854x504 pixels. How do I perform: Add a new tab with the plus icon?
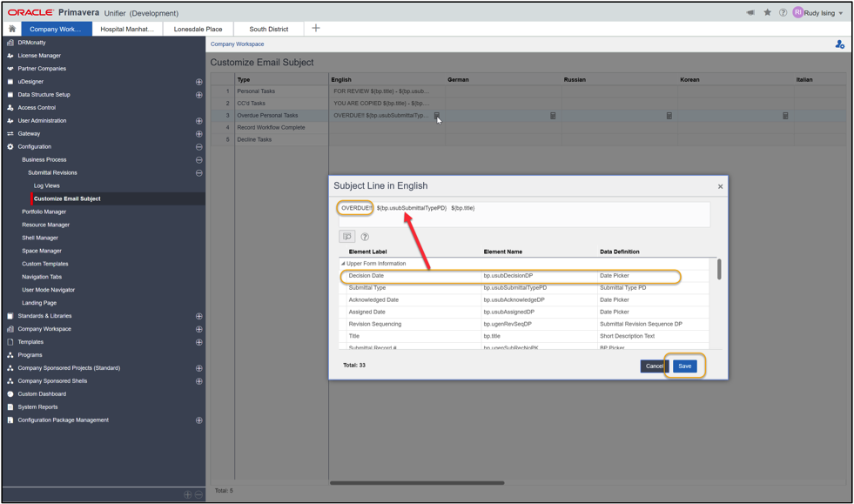pos(316,29)
